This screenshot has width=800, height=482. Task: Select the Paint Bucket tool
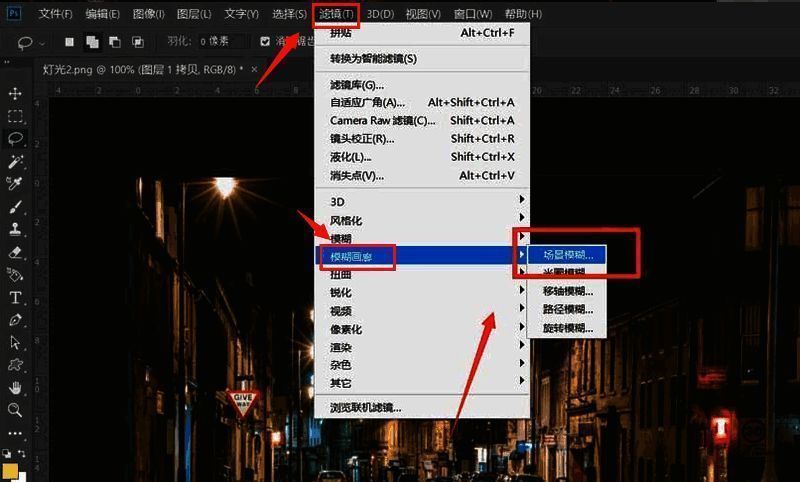click(15, 275)
